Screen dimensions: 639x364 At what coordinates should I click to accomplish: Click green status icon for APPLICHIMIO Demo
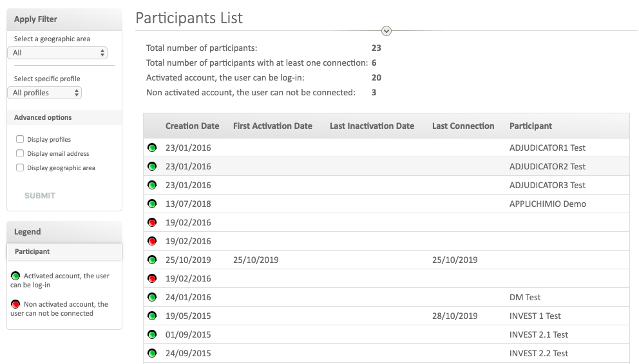pos(152,204)
